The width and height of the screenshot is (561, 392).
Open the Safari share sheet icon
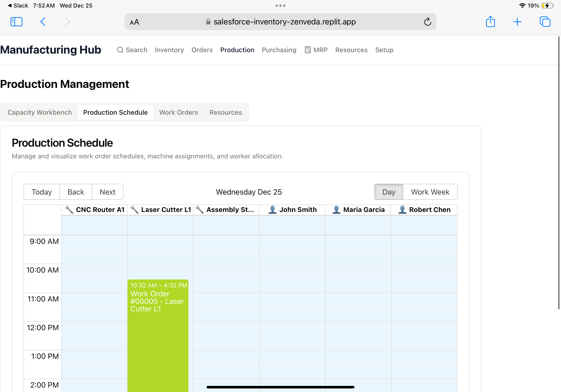click(x=490, y=22)
